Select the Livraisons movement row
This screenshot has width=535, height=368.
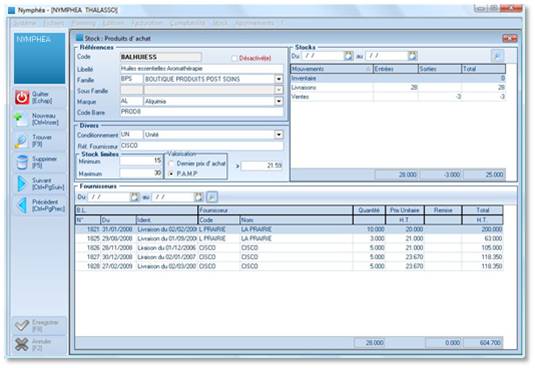398,88
